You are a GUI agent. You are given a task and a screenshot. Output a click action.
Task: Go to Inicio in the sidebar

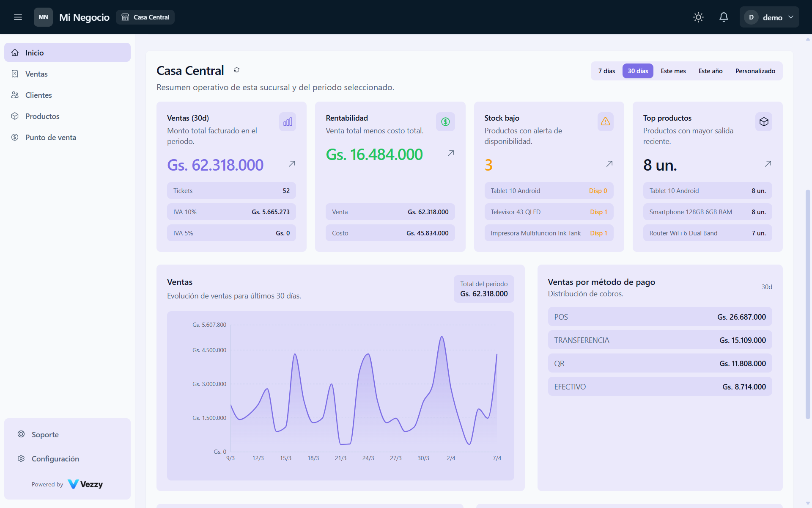(67, 52)
